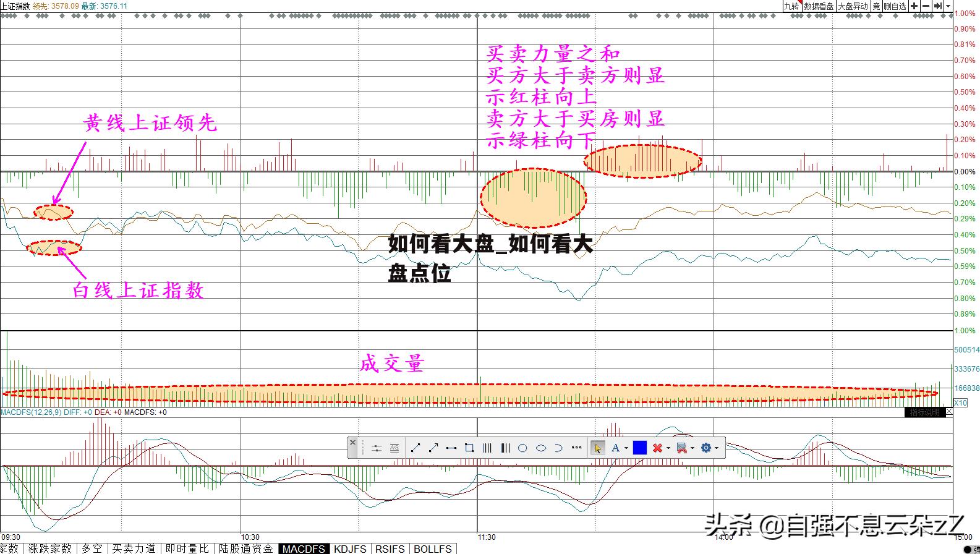Screen dimensions: 980x554
Task: Switch to the RSIFS indicator tab
Action: click(390, 548)
